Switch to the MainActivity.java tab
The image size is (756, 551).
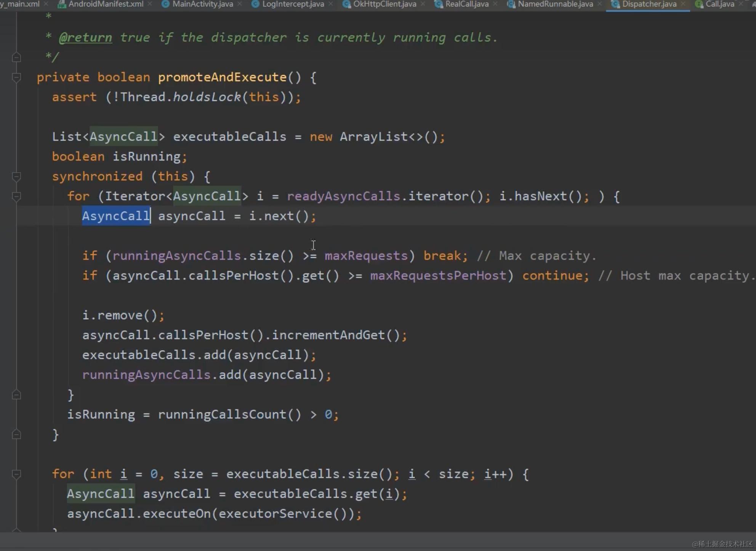coord(202,4)
